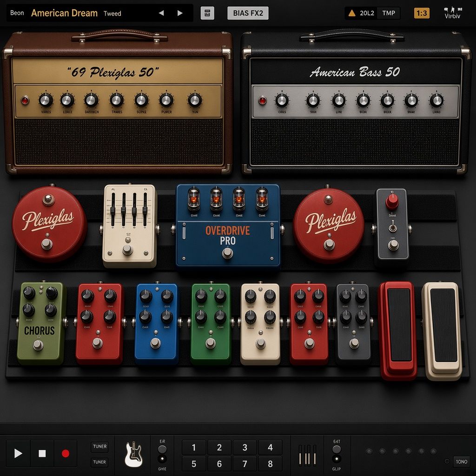Open the guitar icon in the bottom bar

pos(133,454)
